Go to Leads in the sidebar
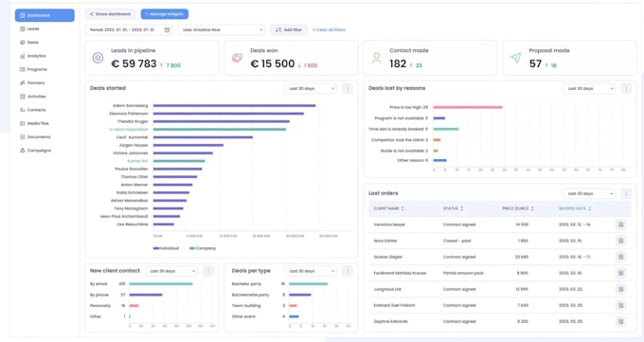Screen dimensions: 644x342 click(33, 28)
